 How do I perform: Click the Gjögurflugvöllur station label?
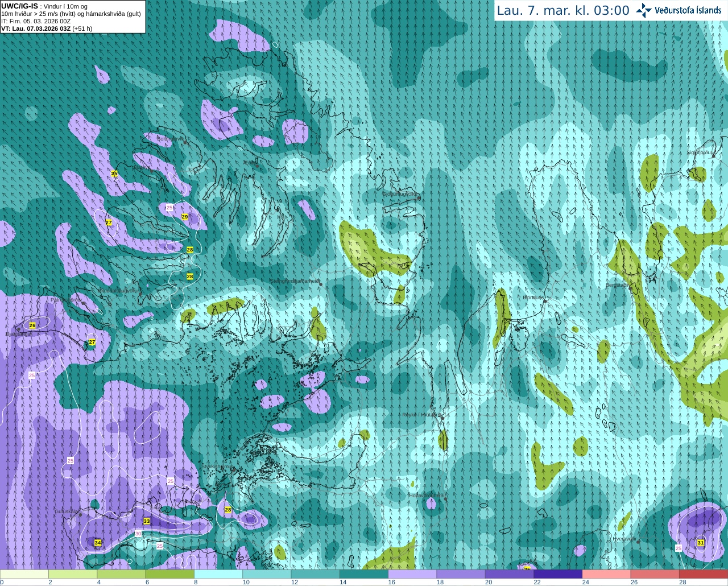[x=400, y=194]
